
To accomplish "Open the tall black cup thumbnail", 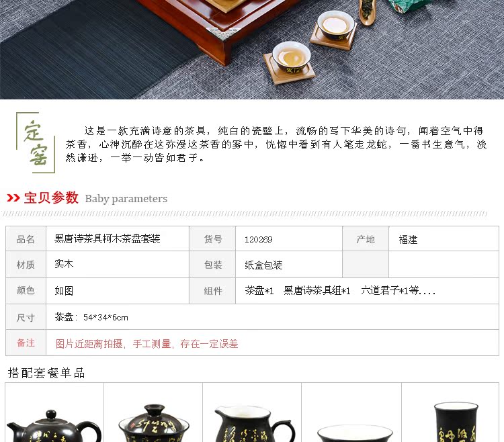I will point(450,412).
